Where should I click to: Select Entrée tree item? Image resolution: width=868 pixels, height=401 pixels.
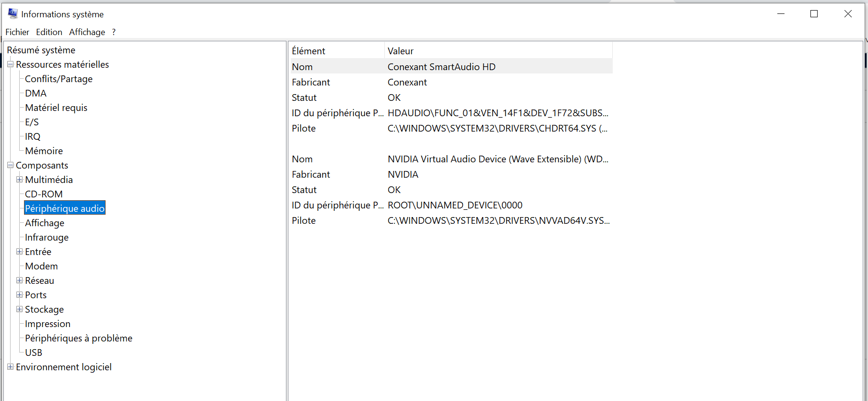coord(38,252)
